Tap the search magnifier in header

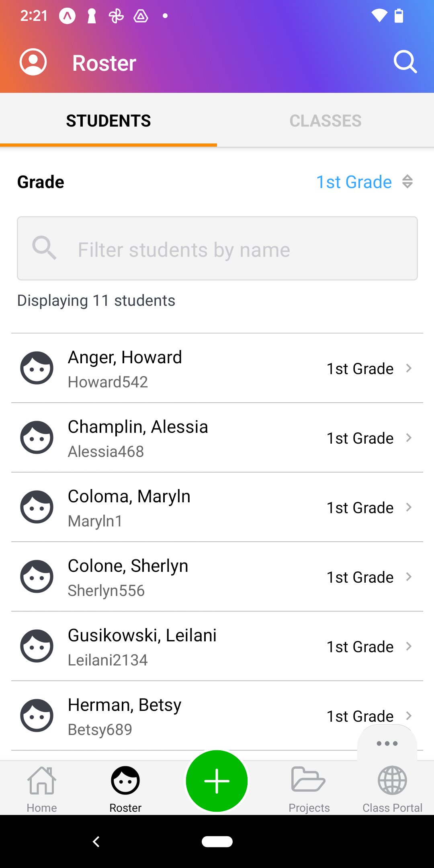point(405,62)
